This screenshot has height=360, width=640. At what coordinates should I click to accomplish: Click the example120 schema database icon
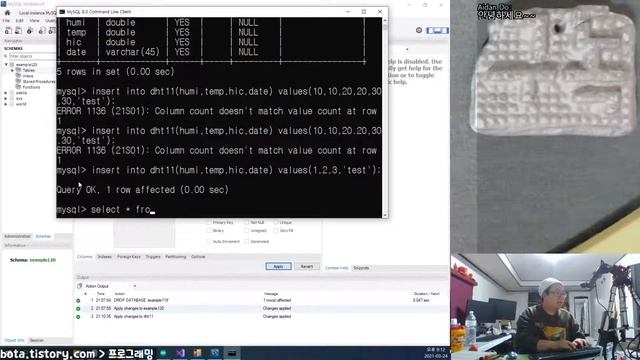point(12,64)
